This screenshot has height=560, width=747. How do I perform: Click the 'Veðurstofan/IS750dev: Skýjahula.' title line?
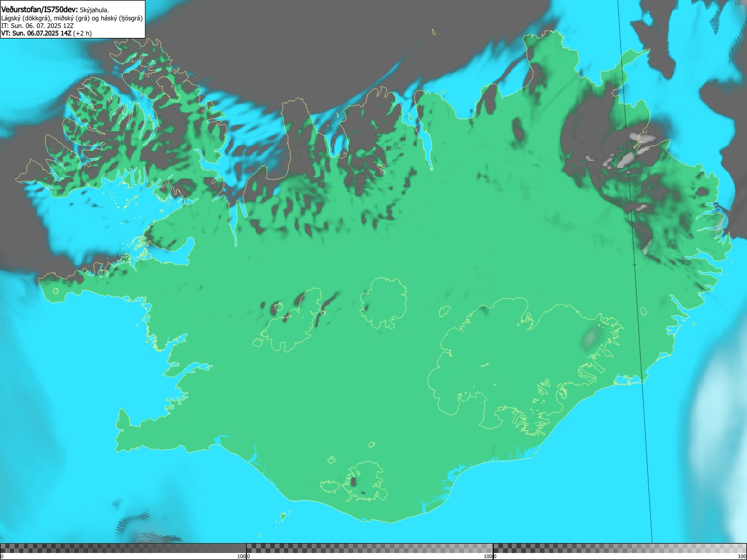[x=55, y=10]
